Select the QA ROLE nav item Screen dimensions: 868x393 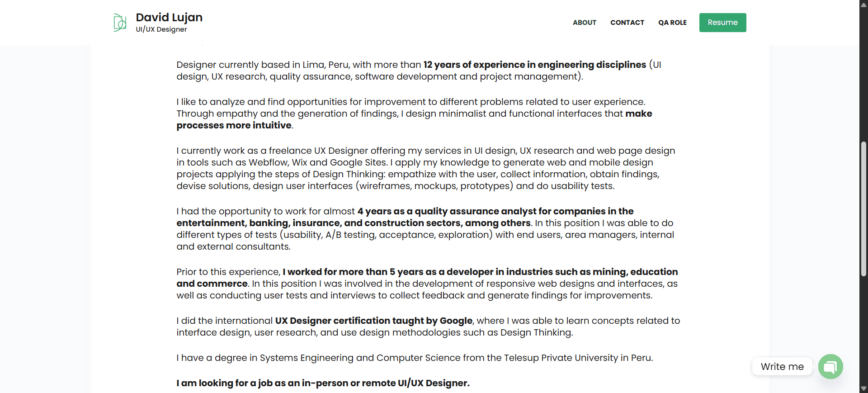(672, 23)
